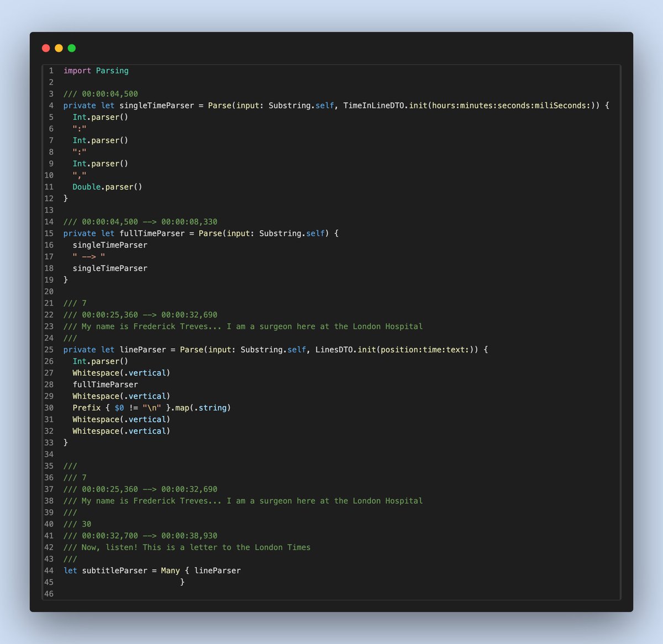
Task: Click 'singleTimeParser' on line 16
Action: [110, 245]
